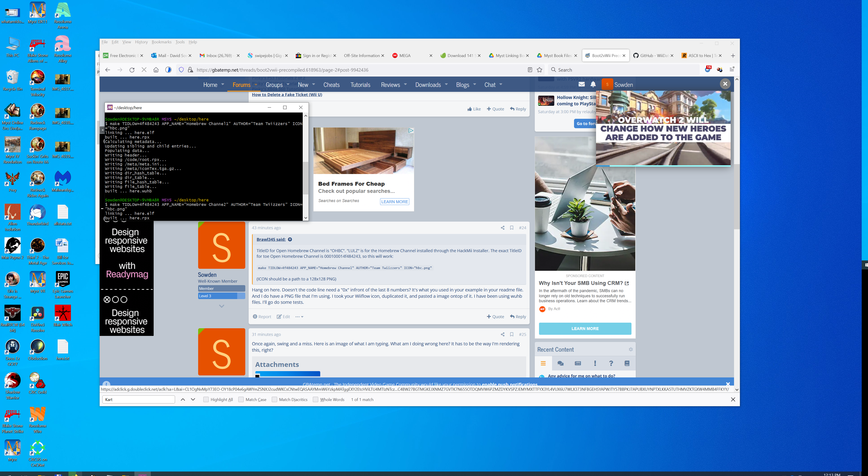This screenshot has height=476, width=868.
Task: Open the here.txt desktop file
Action: (63, 350)
